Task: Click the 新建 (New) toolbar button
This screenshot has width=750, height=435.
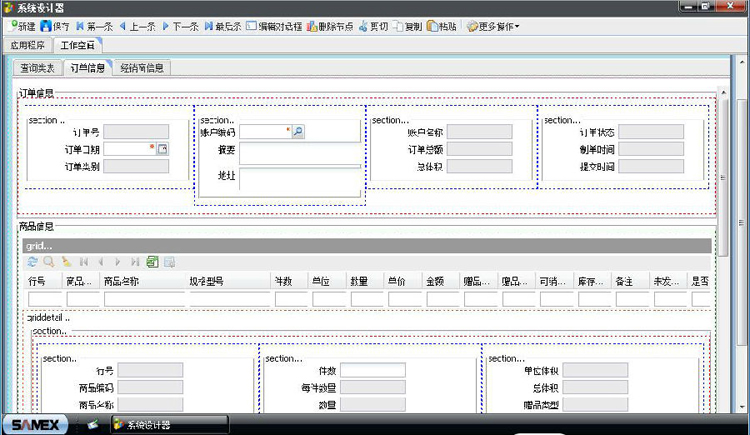Action: click(22, 26)
